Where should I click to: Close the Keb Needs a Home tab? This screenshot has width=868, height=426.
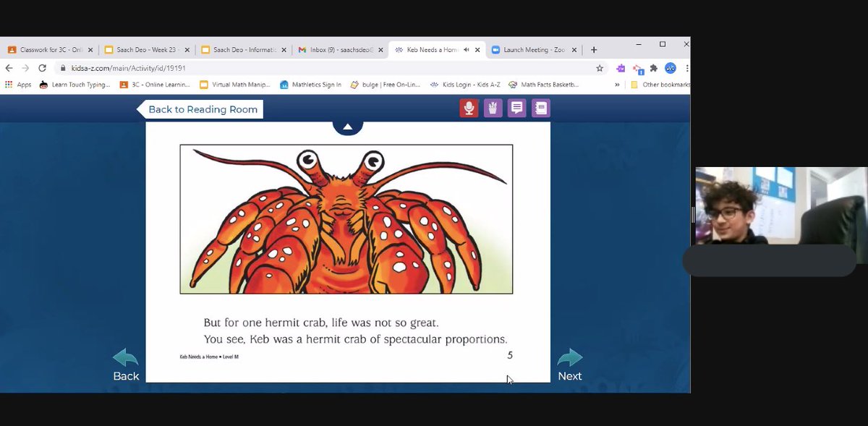(x=477, y=50)
